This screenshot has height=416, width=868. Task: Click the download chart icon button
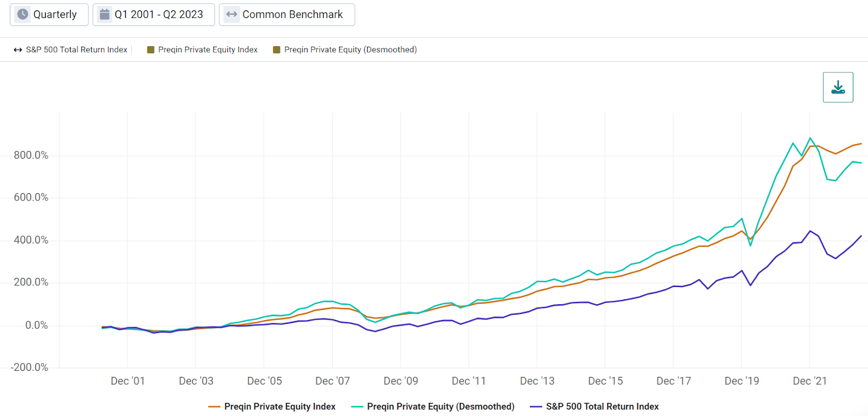point(838,87)
